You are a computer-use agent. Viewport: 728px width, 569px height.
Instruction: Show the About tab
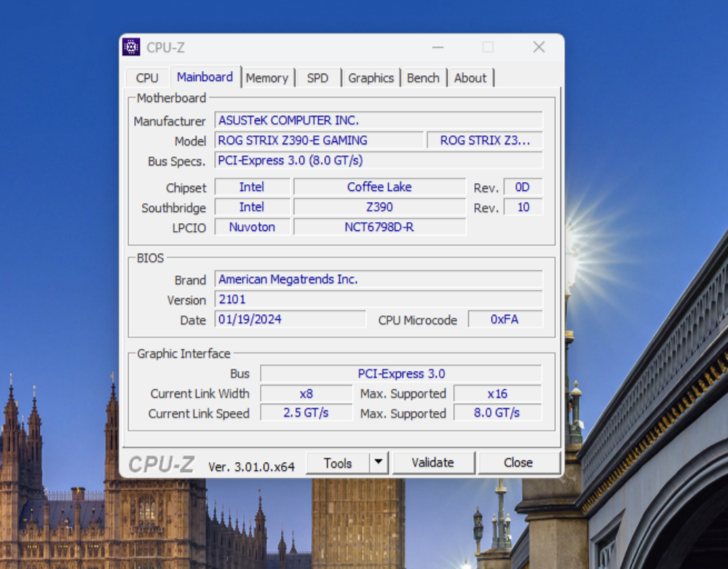click(470, 77)
